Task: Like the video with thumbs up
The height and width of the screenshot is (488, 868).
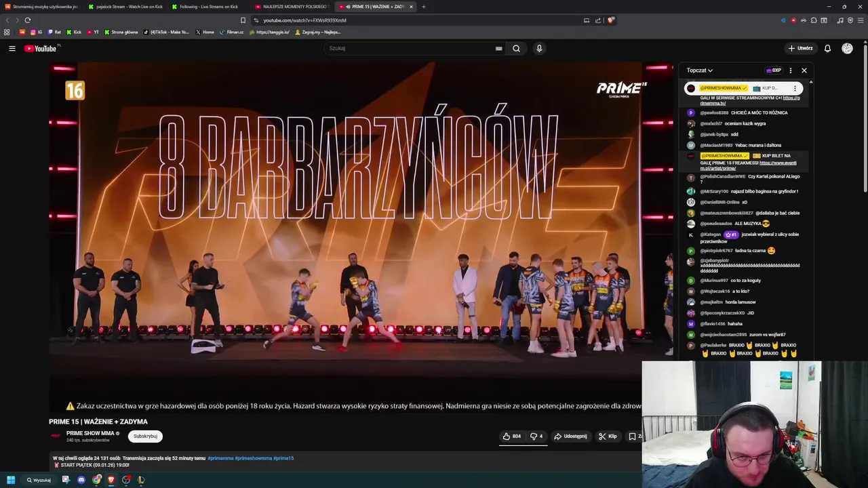Action: (511, 436)
